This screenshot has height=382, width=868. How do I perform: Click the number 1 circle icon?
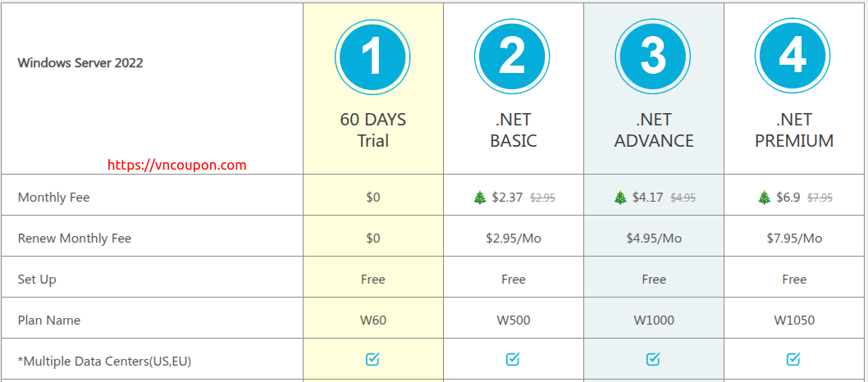pyautogui.click(x=372, y=57)
